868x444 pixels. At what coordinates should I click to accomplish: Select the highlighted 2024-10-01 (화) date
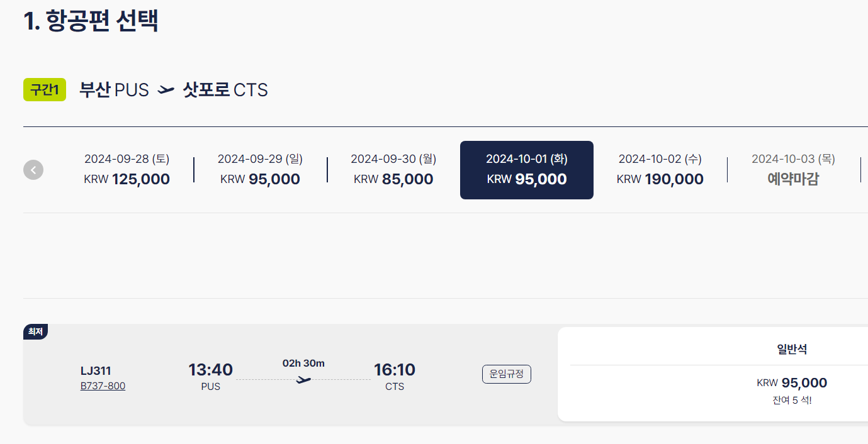(x=527, y=170)
